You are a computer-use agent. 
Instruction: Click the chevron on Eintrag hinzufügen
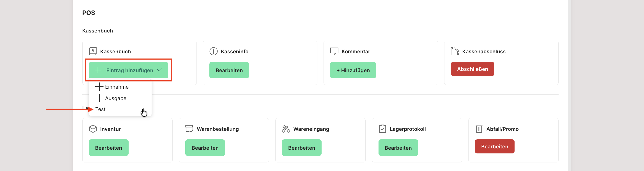pyautogui.click(x=159, y=70)
